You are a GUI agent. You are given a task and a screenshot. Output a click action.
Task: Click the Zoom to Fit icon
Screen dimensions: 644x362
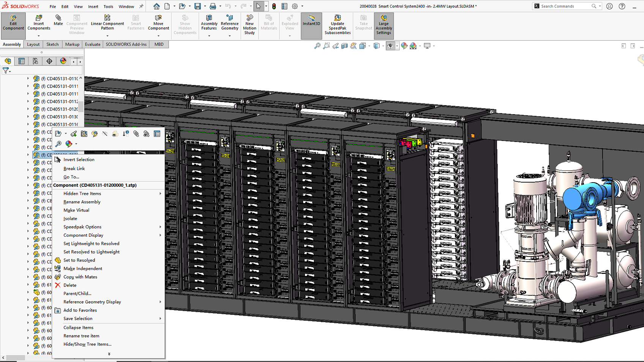317,46
